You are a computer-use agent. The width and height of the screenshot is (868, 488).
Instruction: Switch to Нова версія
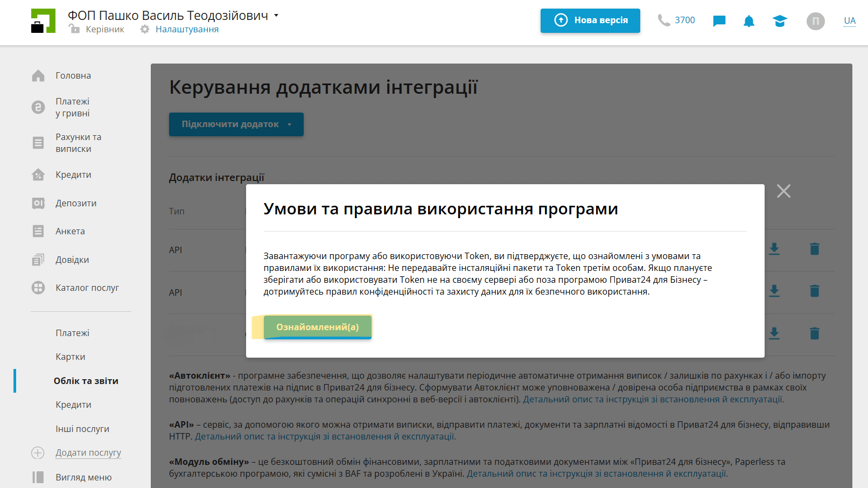tap(590, 20)
